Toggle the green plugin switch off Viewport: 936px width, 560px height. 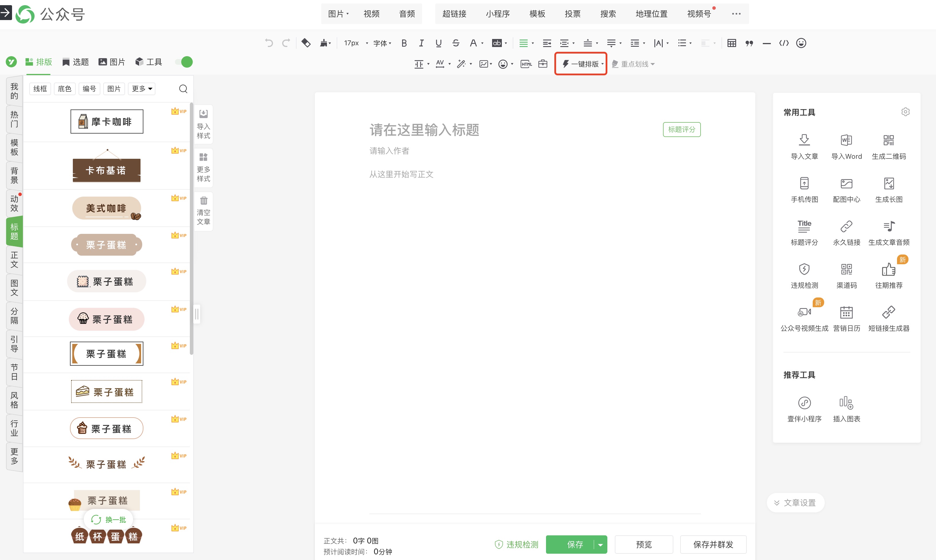[x=184, y=62]
